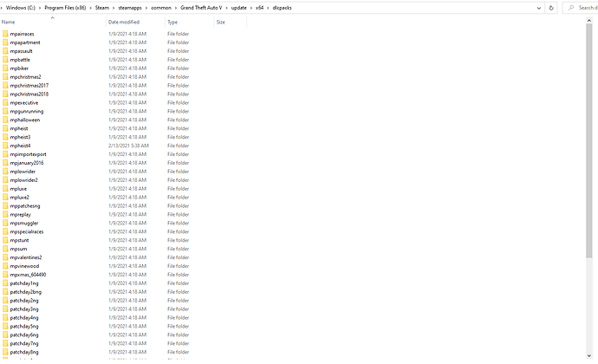Viewport: 598px width, 364px height.
Task: Click the mpheist folder icon
Action: point(5,128)
